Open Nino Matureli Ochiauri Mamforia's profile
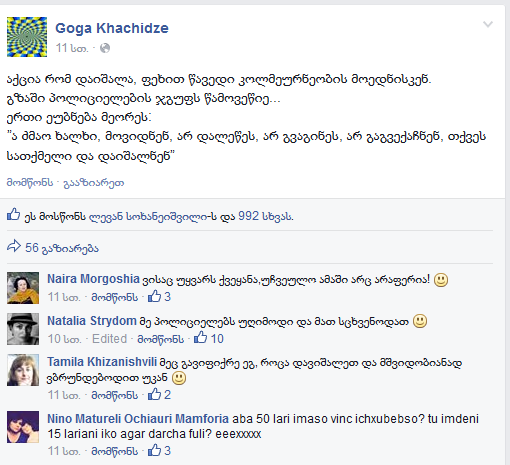Screen dimensions: 510x465 click(138, 419)
